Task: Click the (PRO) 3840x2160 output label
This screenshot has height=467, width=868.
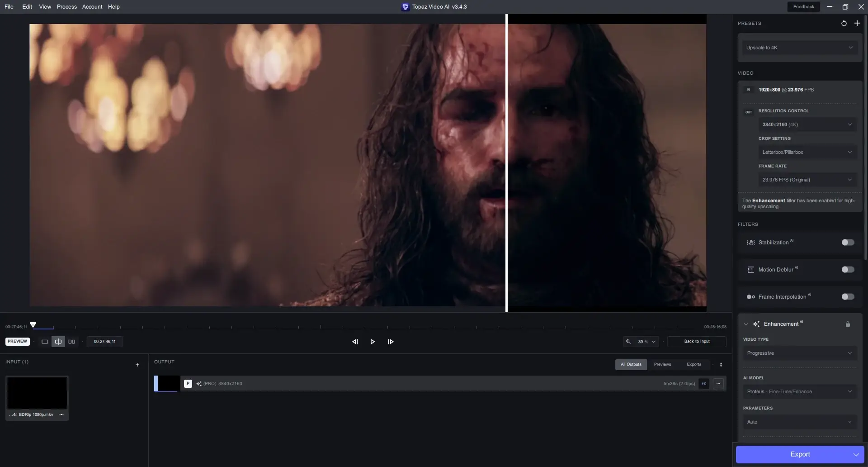Action: [x=223, y=384]
